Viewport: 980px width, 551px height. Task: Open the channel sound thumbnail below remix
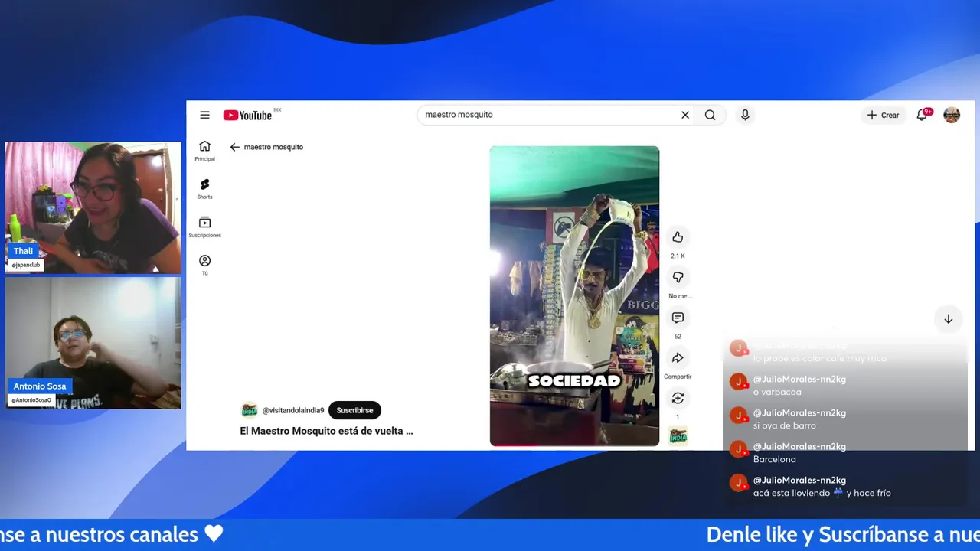tap(678, 435)
